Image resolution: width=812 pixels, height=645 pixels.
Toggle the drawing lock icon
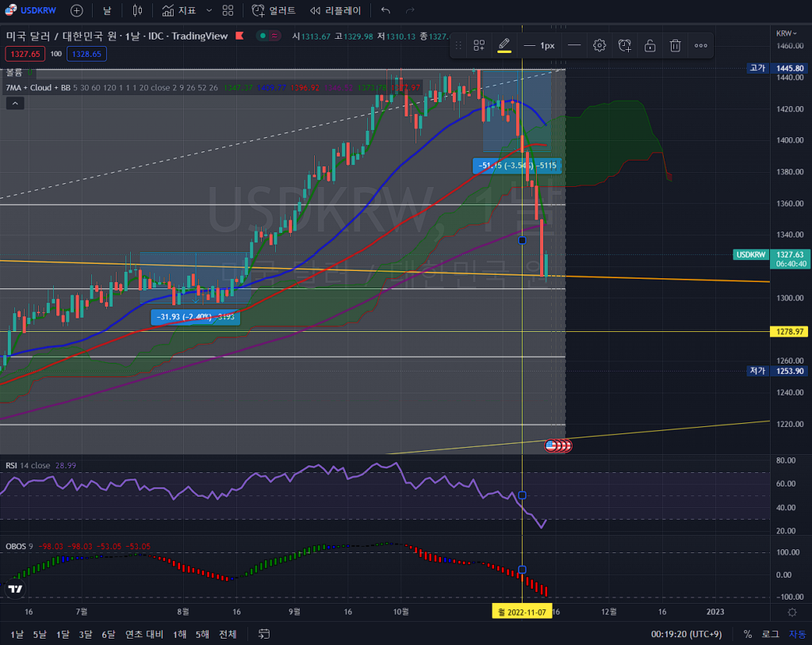coord(649,45)
